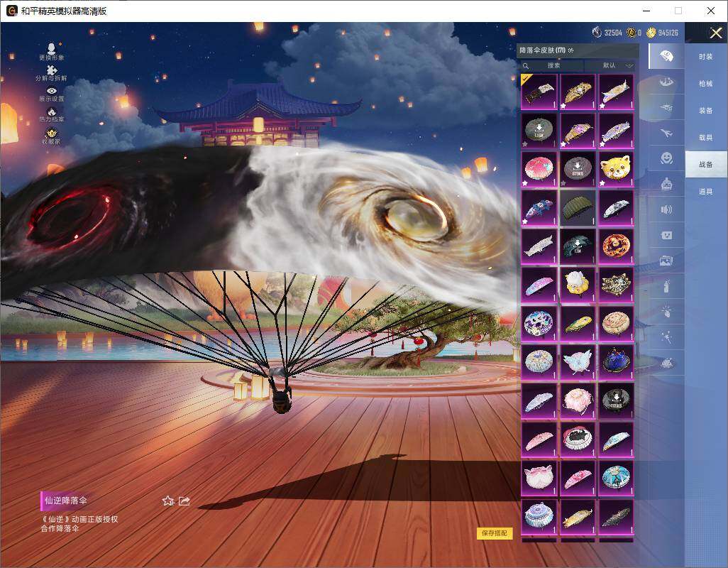Click the 仙逆降落伞 name label
Viewport: 728px width, 568px height.
(66, 500)
